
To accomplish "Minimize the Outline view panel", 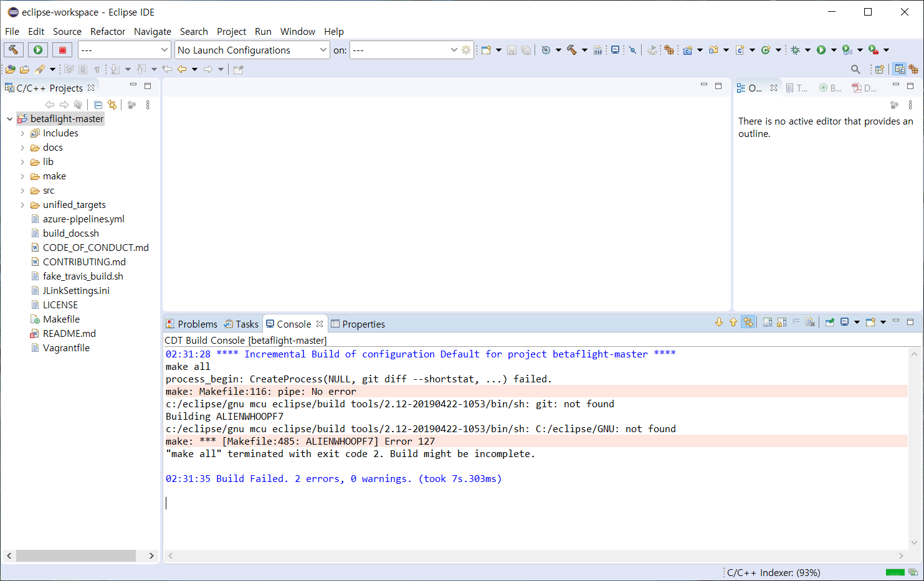I will point(896,85).
